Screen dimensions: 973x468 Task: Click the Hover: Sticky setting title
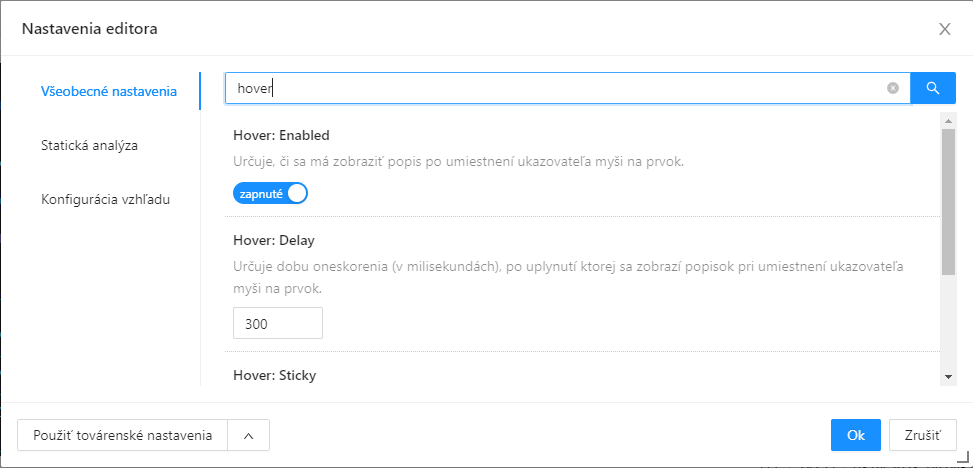275,376
